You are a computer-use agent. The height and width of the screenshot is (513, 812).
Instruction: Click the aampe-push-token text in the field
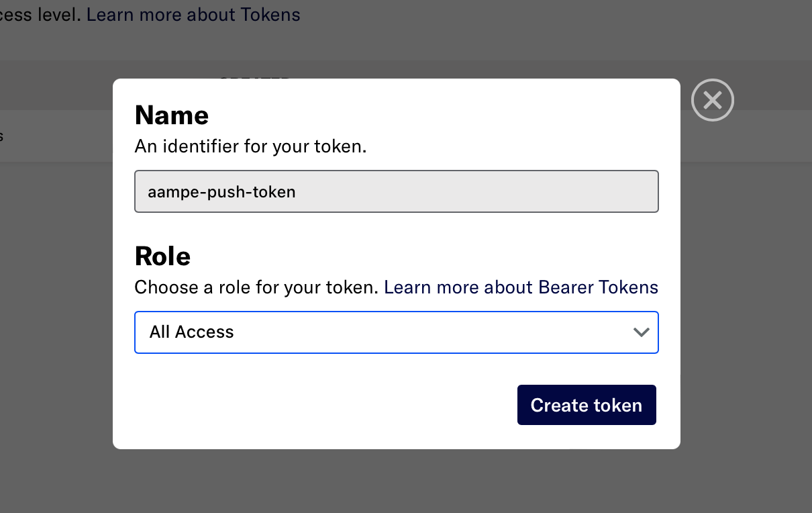[221, 192]
